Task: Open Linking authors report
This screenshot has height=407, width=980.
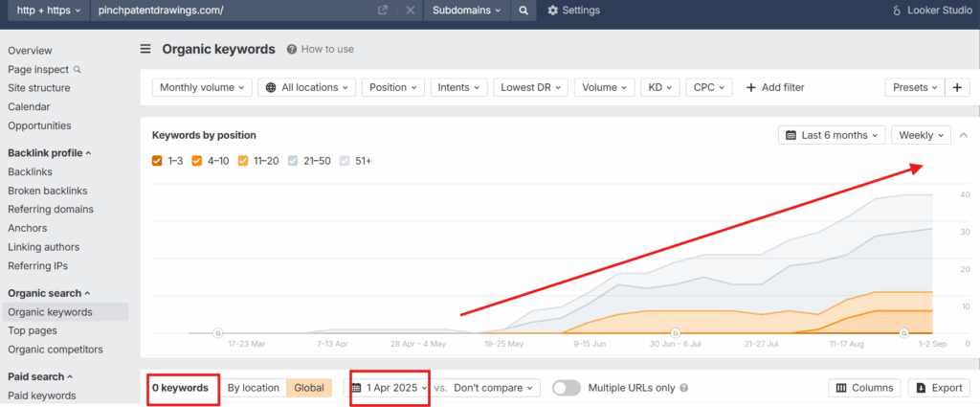Action: pyautogui.click(x=44, y=247)
